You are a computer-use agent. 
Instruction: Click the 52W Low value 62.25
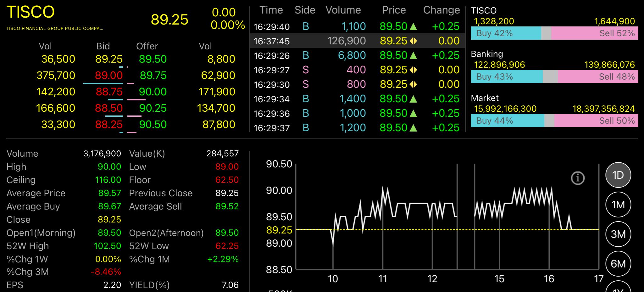click(x=227, y=246)
